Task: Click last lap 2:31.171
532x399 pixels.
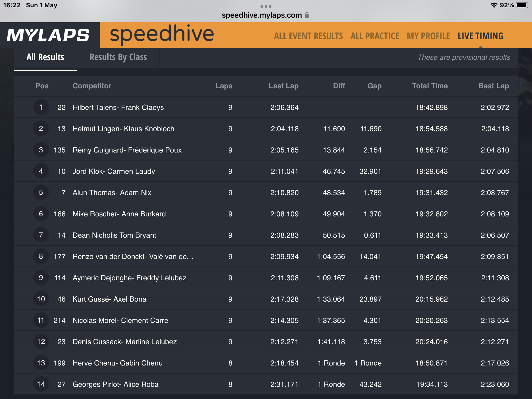Action: (284, 384)
